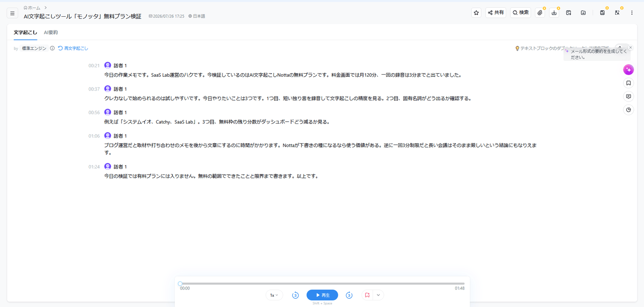Click total duration 01:48 label
Viewport: 644px width, 307px height.
(x=460, y=289)
